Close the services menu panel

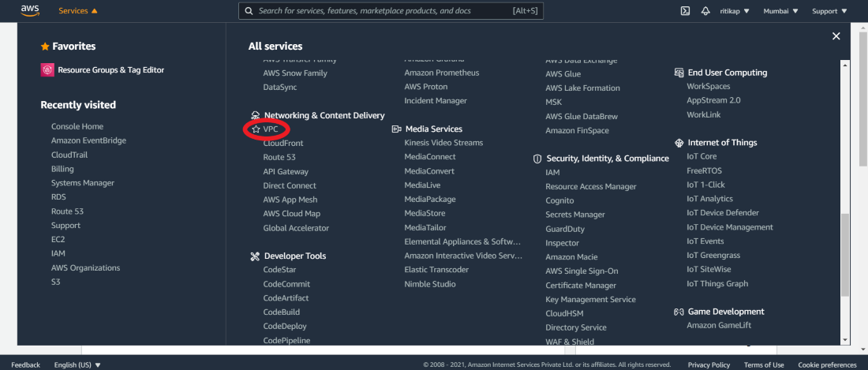pyautogui.click(x=836, y=36)
